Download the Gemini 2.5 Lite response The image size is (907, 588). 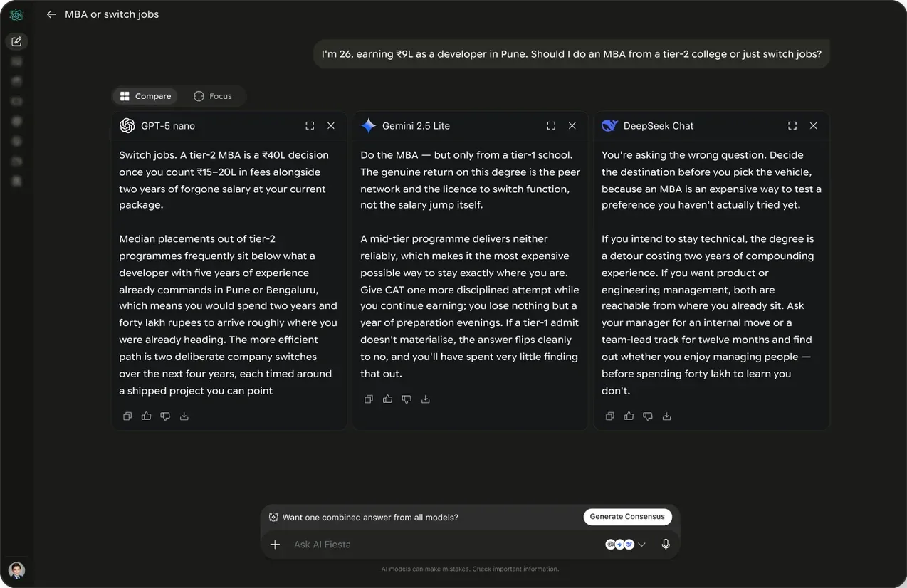pyautogui.click(x=426, y=399)
